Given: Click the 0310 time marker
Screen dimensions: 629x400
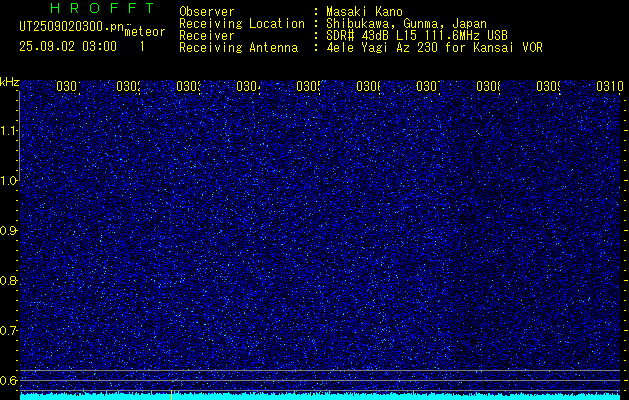Looking at the screenshot, I should point(609,86).
